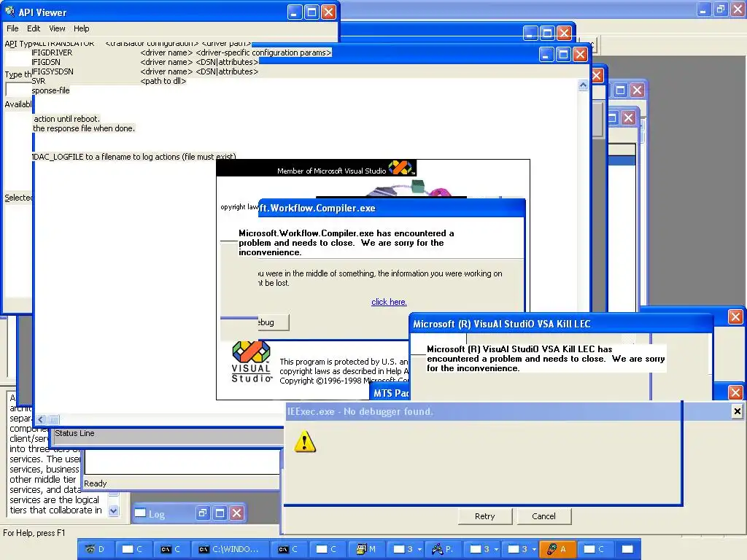The width and height of the screenshot is (747, 560).
Task: Close the IEExec.exe No debugger found dialog
Action: click(737, 411)
